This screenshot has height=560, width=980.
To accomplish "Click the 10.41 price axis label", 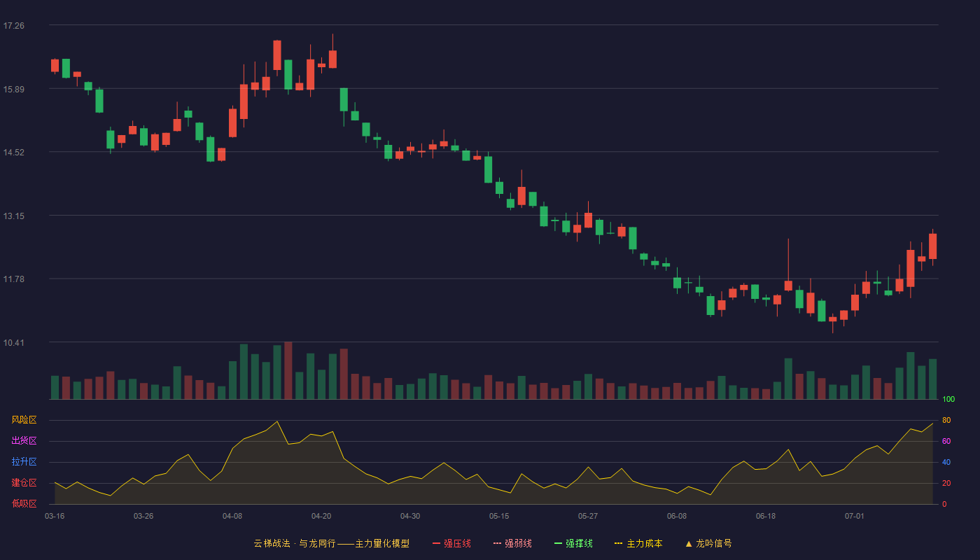I will click(x=14, y=343).
